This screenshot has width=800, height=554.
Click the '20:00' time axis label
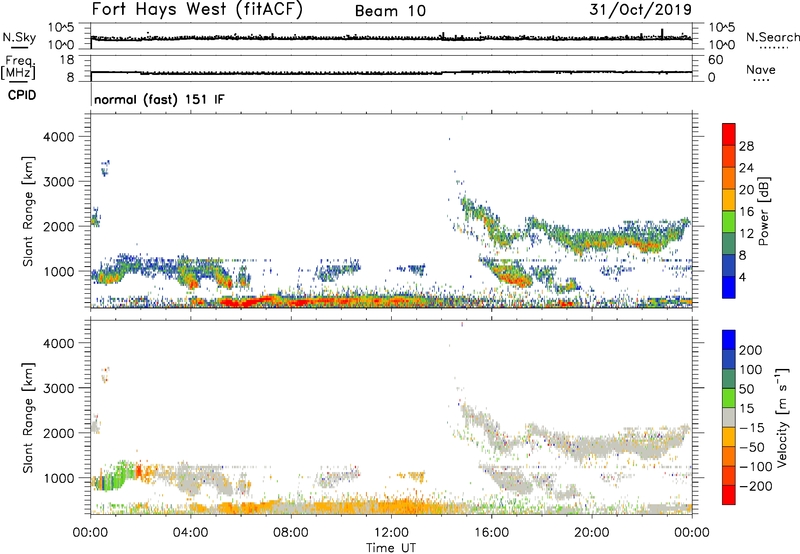click(591, 533)
